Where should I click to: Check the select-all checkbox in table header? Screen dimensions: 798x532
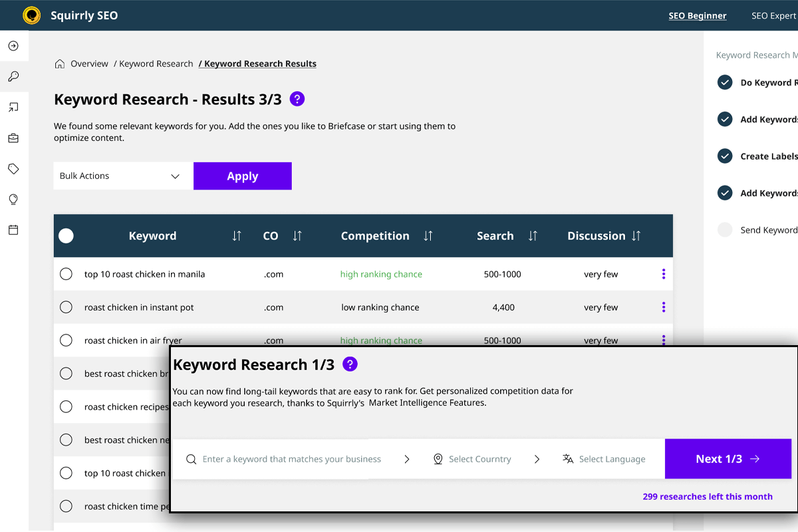click(66, 235)
